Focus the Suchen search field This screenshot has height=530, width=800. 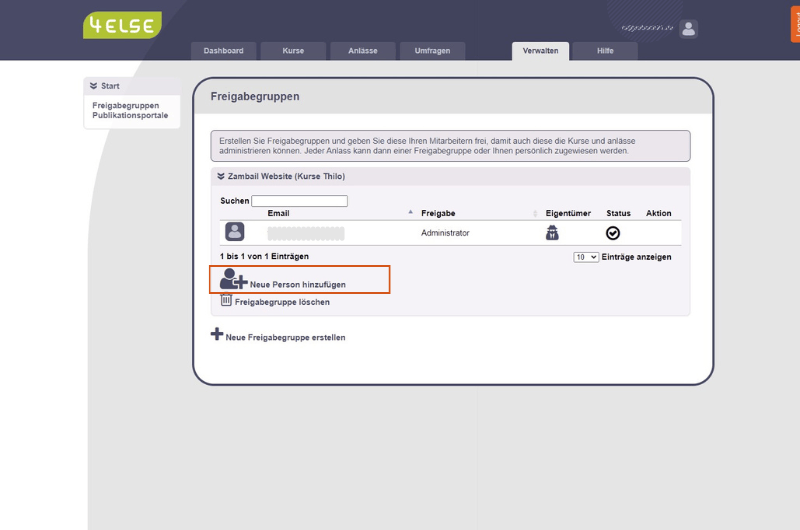tap(299, 201)
